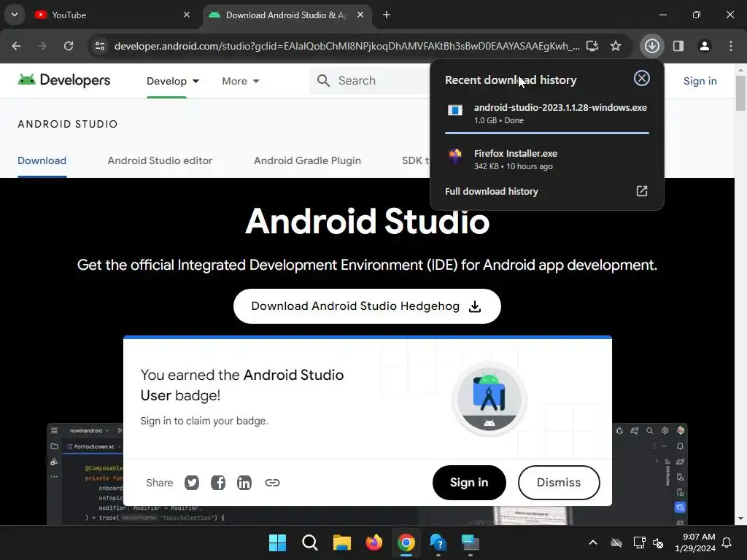The width and height of the screenshot is (747, 560).
Task: Open android-studio-2023.1.1.28-windows.exe download entry
Action: (x=547, y=113)
